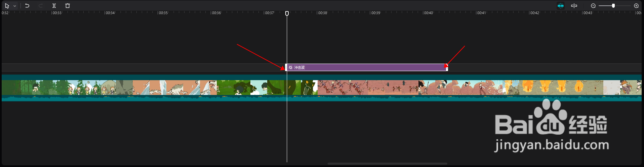644x167 pixels.
Task: Adjust the timeline zoom slider handle
Action: pyautogui.click(x=613, y=6)
